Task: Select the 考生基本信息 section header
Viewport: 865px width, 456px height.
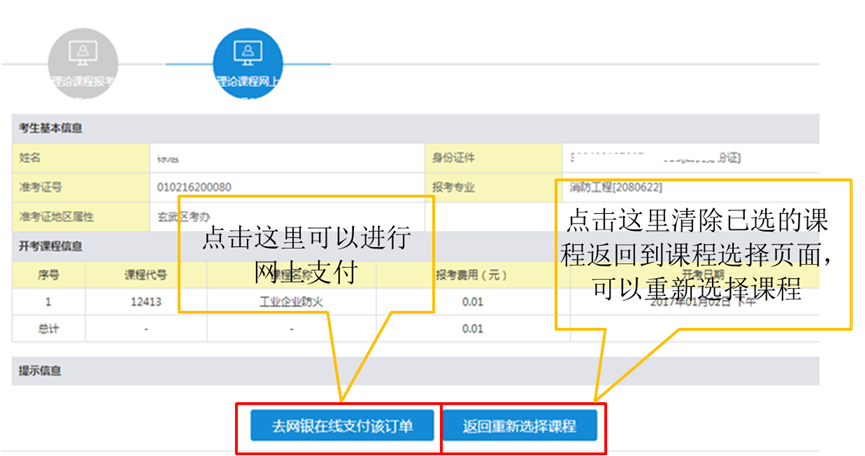Action: tap(51, 128)
